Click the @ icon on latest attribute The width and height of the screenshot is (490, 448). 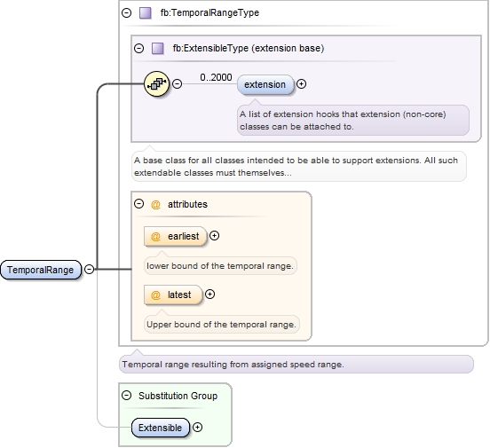click(x=155, y=295)
